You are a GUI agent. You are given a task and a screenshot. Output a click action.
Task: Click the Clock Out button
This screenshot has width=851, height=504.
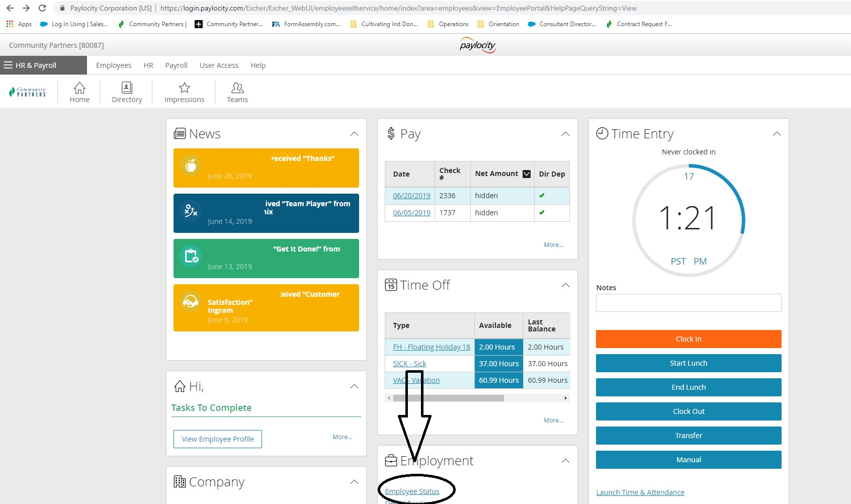(689, 411)
